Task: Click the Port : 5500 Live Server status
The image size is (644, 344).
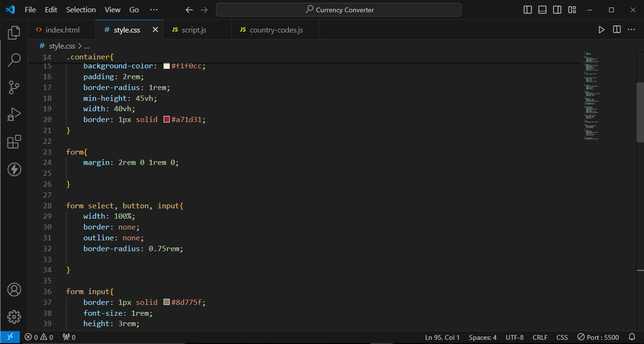Action: click(598, 337)
